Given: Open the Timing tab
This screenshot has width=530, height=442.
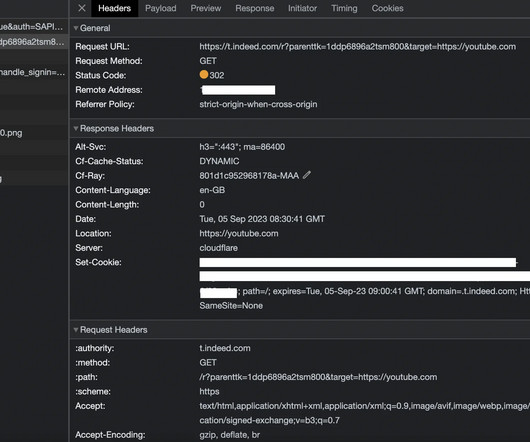Looking at the screenshot, I should tap(344, 8).
